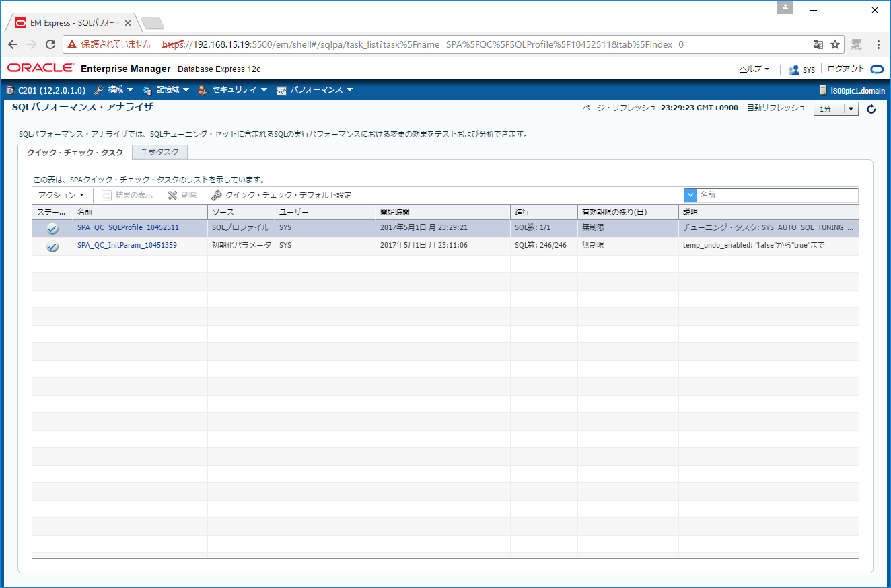Click the 削除 toolbar button
The height and width of the screenshot is (588, 891).
(182, 195)
